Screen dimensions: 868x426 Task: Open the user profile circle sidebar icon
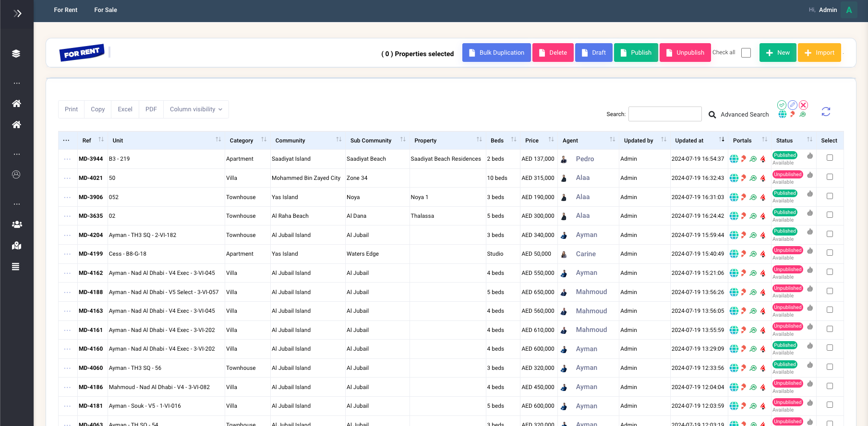pyautogui.click(x=16, y=175)
